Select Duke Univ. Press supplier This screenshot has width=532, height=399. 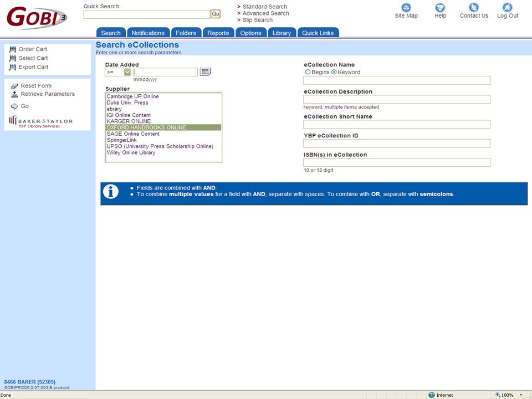click(163, 103)
